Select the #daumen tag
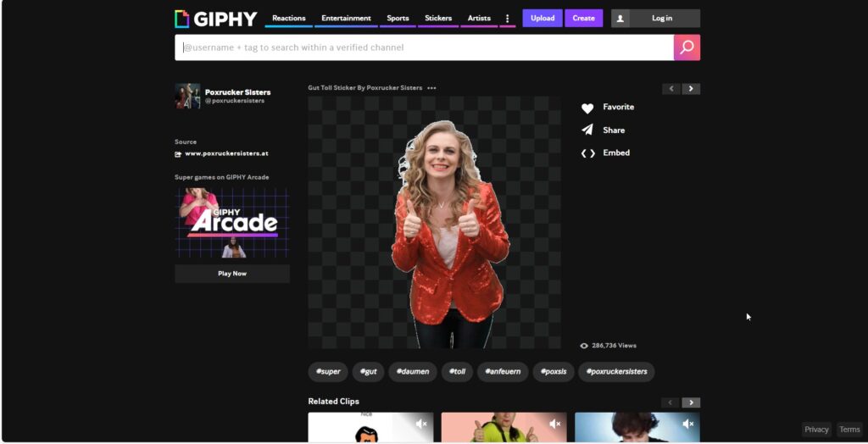 pyautogui.click(x=413, y=371)
